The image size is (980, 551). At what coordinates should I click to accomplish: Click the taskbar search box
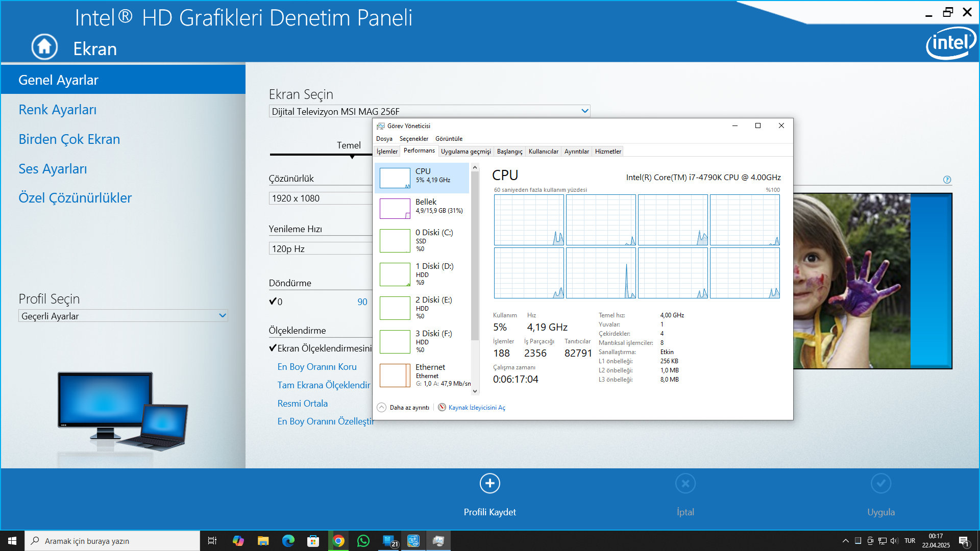pos(112,541)
